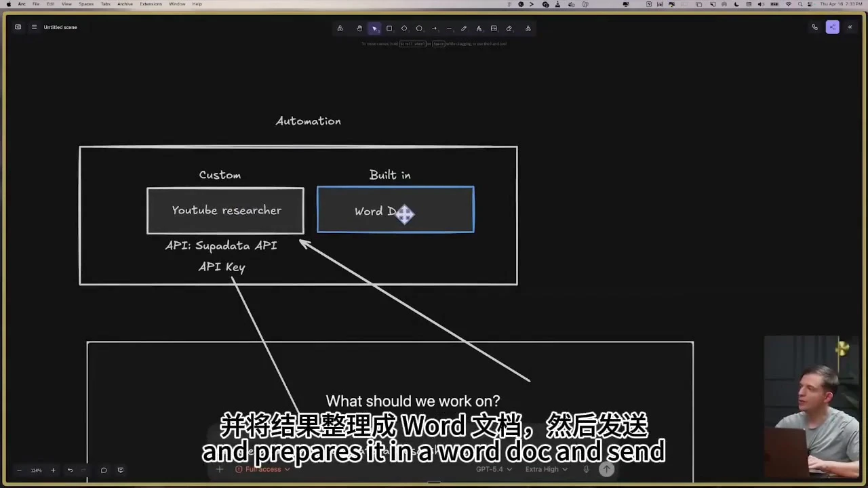
Task: Select the Draw freehand tool
Action: pos(464,28)
